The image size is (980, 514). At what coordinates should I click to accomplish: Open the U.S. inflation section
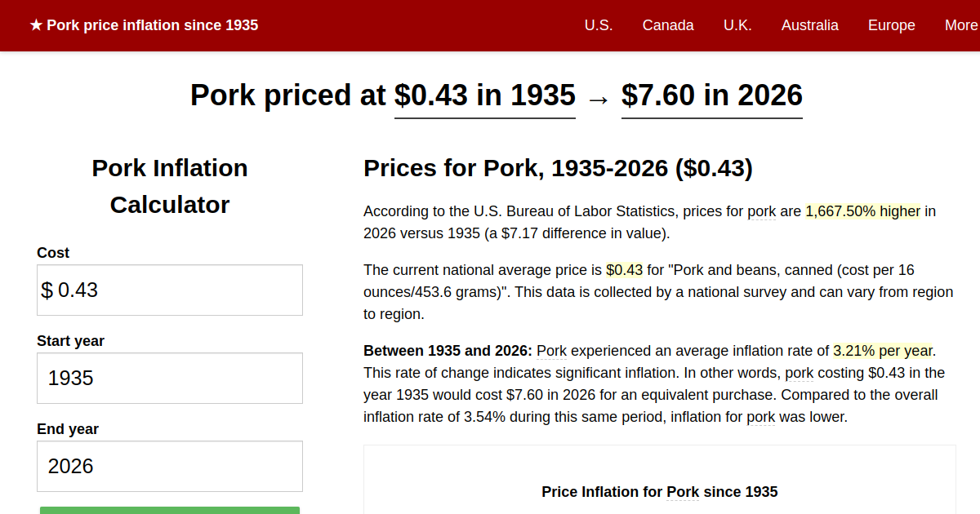point(599,25)
